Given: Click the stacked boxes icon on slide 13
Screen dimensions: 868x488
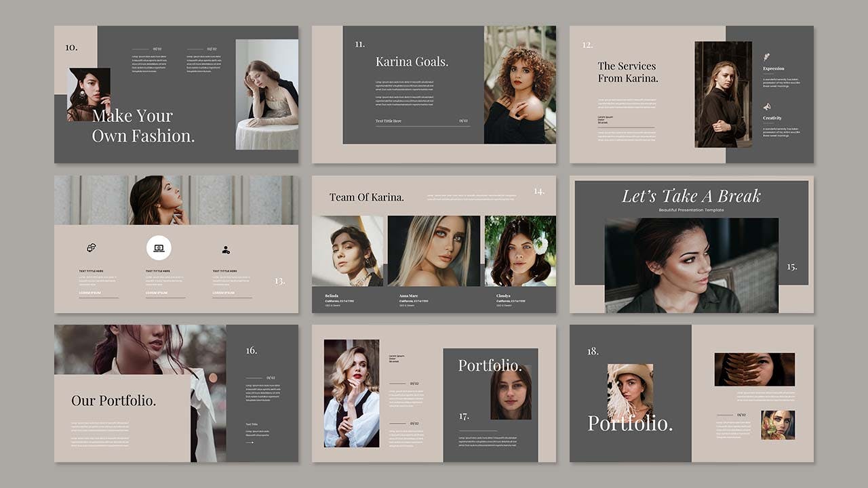Looking at the screenshot, I should pos(92,248).
